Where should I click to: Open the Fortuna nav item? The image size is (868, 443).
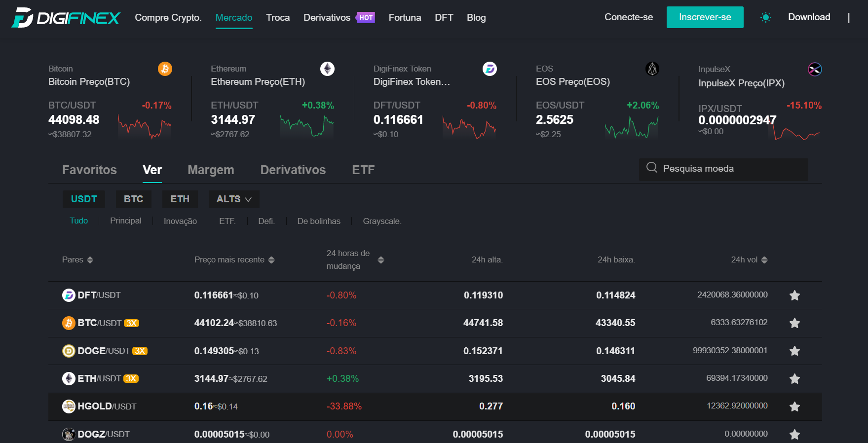point(405,17)
